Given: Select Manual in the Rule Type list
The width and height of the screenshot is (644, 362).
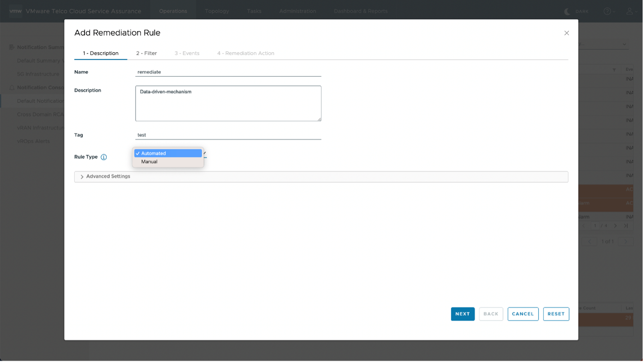Looking at the screenshot, I should click(150, 162).
